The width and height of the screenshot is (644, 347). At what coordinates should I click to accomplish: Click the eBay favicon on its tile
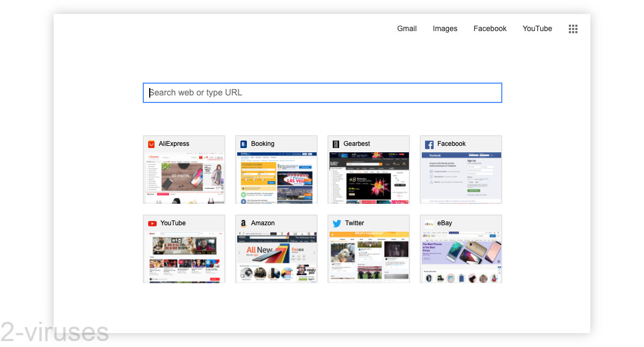tap(428, 223)
